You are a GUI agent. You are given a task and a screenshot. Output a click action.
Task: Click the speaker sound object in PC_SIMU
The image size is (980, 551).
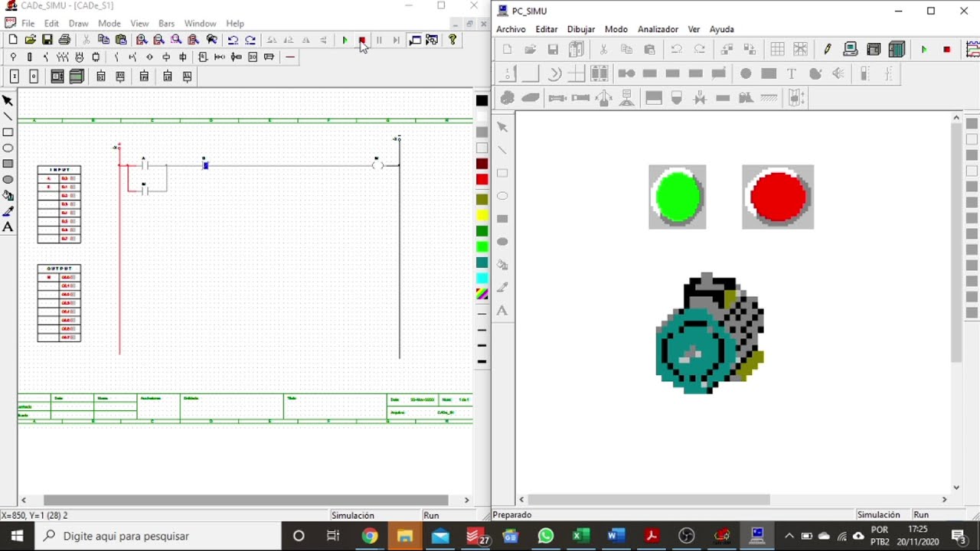click(838, 73)
